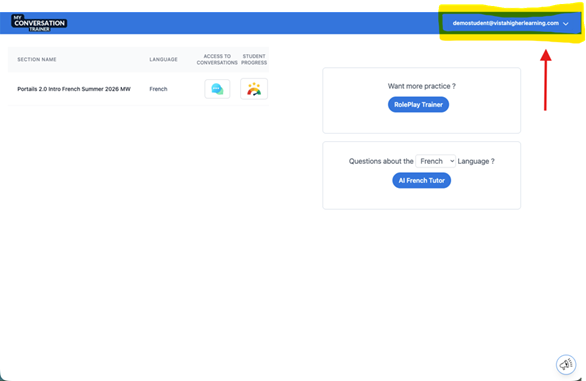The height and width of the screenshot is (381, 586).
Task: Launch the RolePlay Trainer
Action: coord(418,105)
